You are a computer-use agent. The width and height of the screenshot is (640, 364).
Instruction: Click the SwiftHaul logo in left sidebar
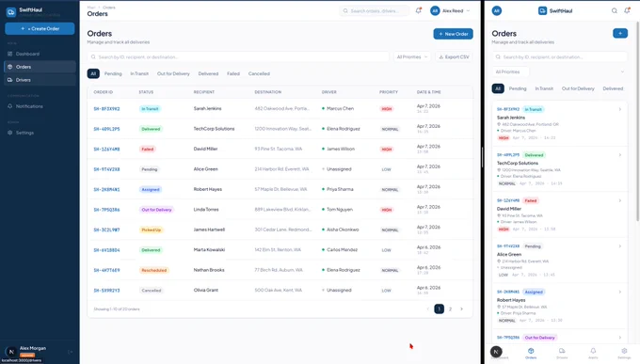point(11,12)
